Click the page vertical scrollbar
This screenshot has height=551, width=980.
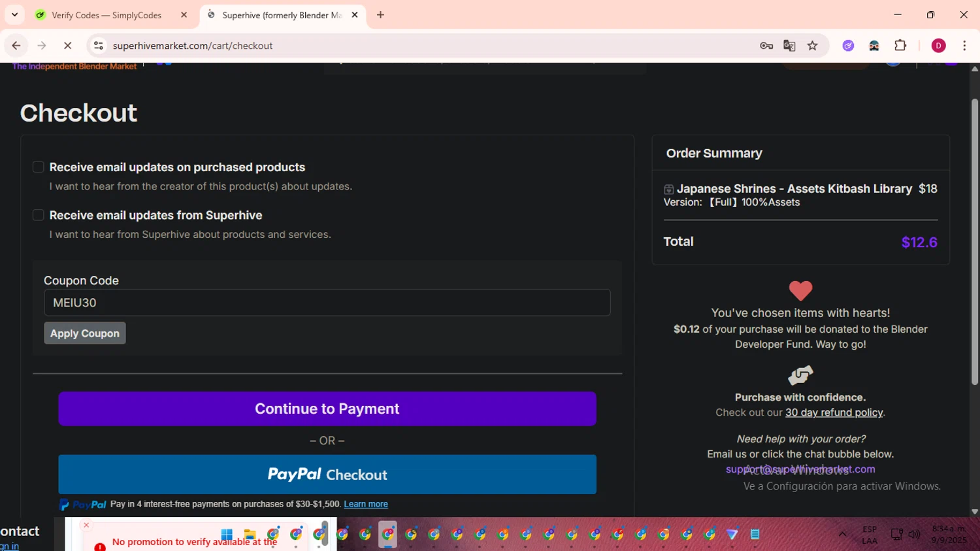(x=975, y=241)
